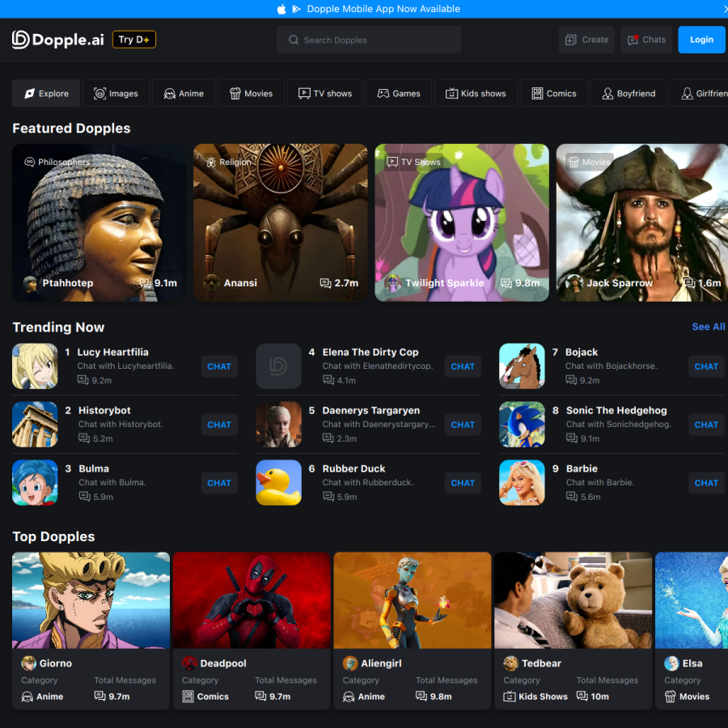The image size is (728, 728).
Task: Click the Google Play icon in banner
Action: click(296, 9)
